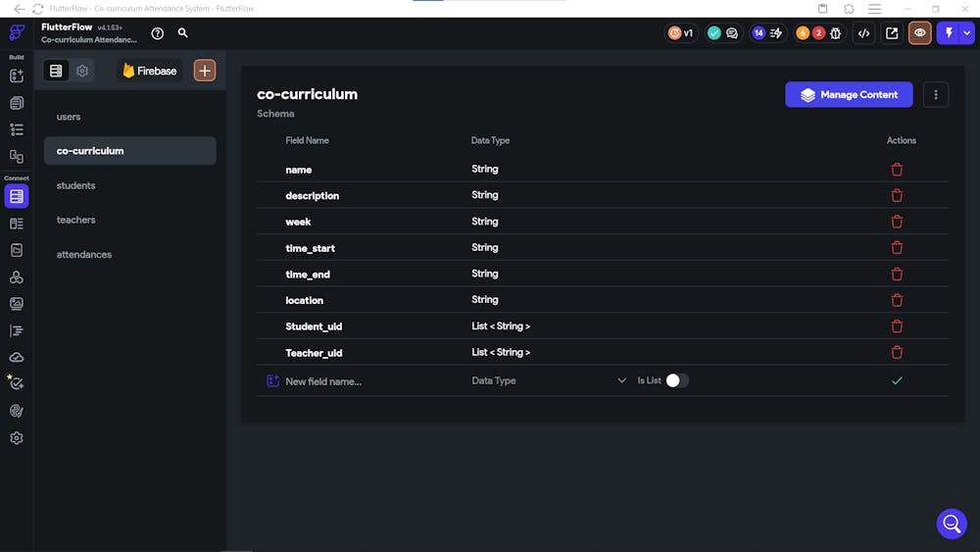Click the green status check icon
Viewport: 980px width, 552px height.
(x=713, y=33)
